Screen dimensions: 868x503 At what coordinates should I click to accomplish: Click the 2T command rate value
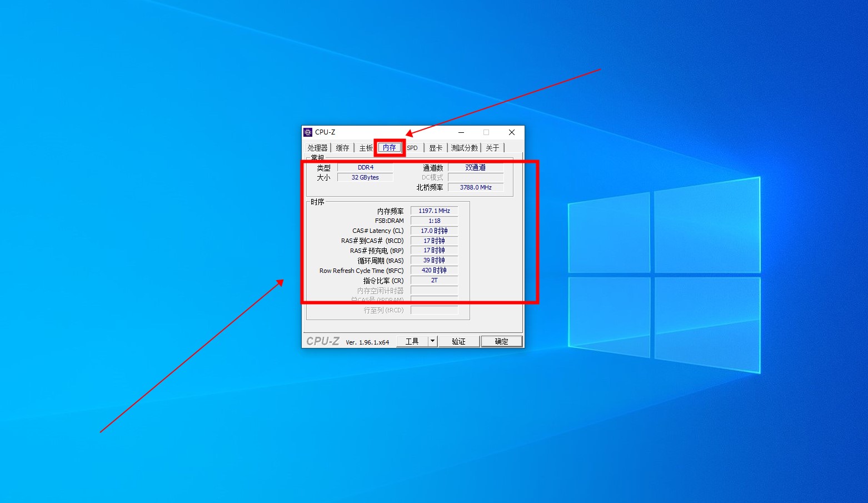pyautogui.click(x=434, y=280)
